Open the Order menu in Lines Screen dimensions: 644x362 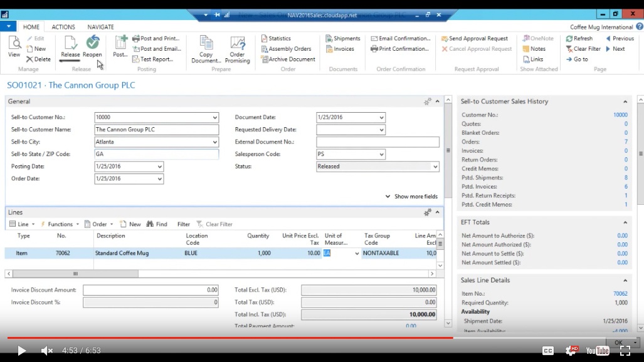click(99, 224)
